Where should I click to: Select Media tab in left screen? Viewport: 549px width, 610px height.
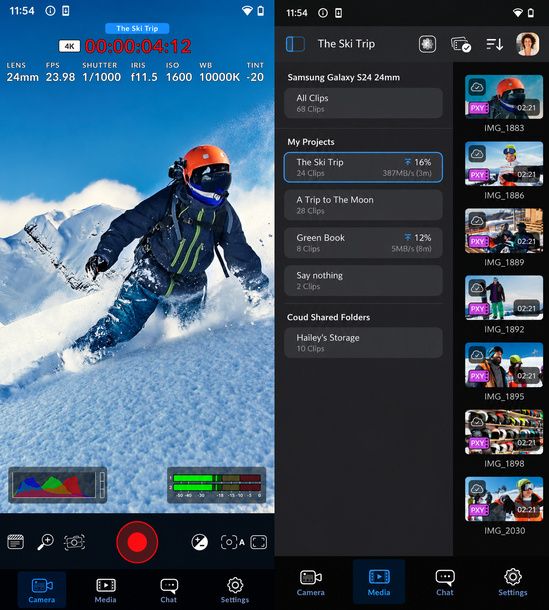[x=105, y=590]
